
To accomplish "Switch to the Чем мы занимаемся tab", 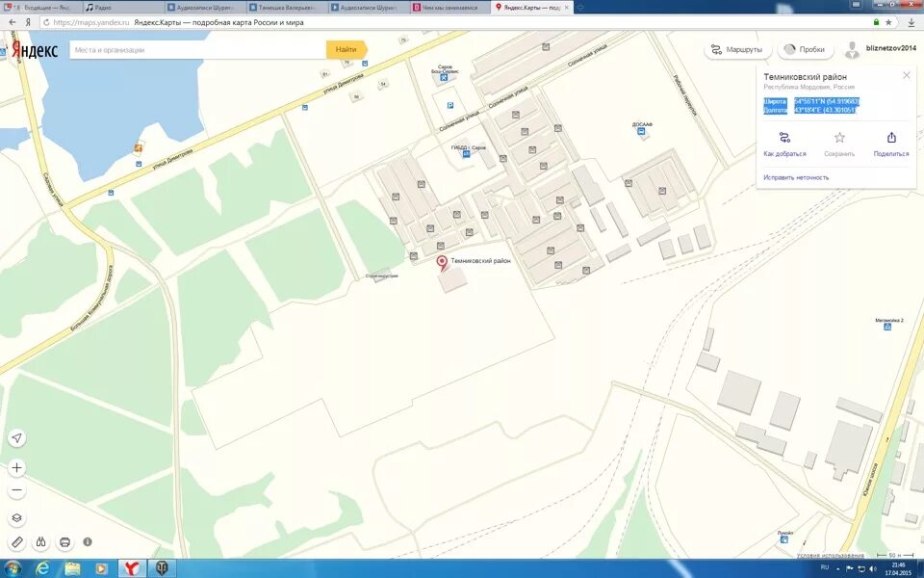I will click(x=449, y=8).
